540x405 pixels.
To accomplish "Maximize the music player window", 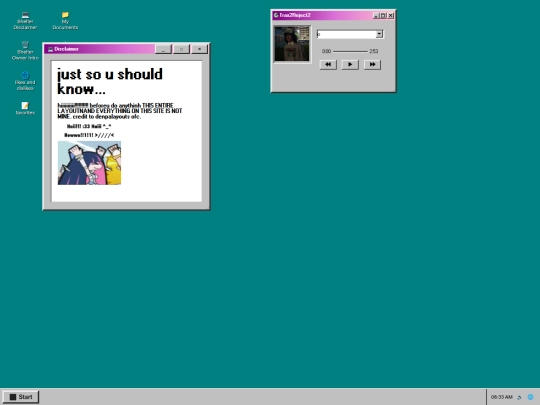I will pyautogui.click(x=383, y=15).
